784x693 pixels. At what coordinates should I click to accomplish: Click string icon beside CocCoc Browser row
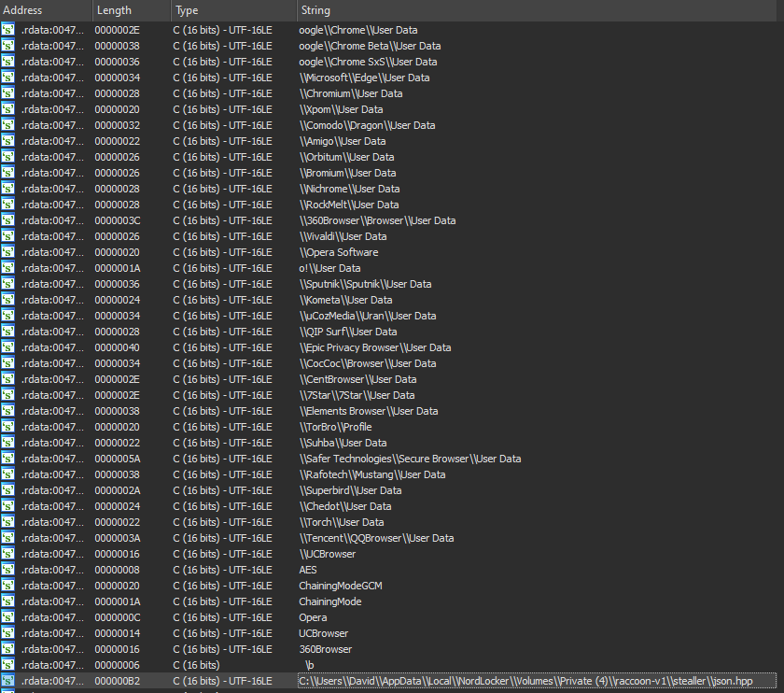point(7,363)
